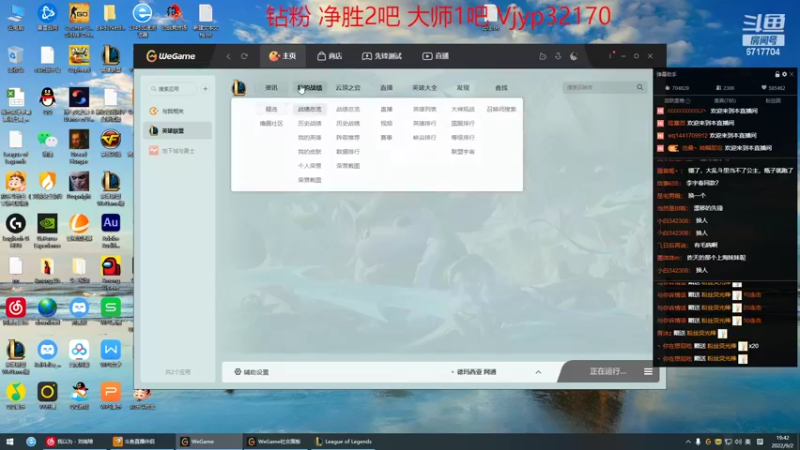
Task: Open the 商店 store tab
Action: [x=330, y=56]
